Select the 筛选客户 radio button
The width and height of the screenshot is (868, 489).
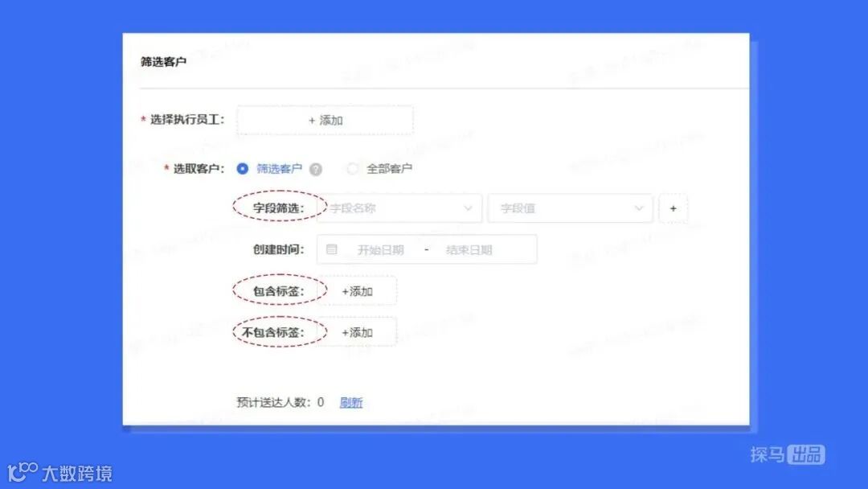(x=243, y=168)
